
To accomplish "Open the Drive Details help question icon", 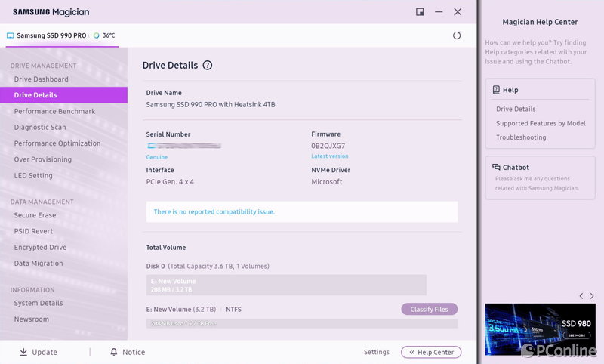I will pyautogui.click(x=208, y=66).
